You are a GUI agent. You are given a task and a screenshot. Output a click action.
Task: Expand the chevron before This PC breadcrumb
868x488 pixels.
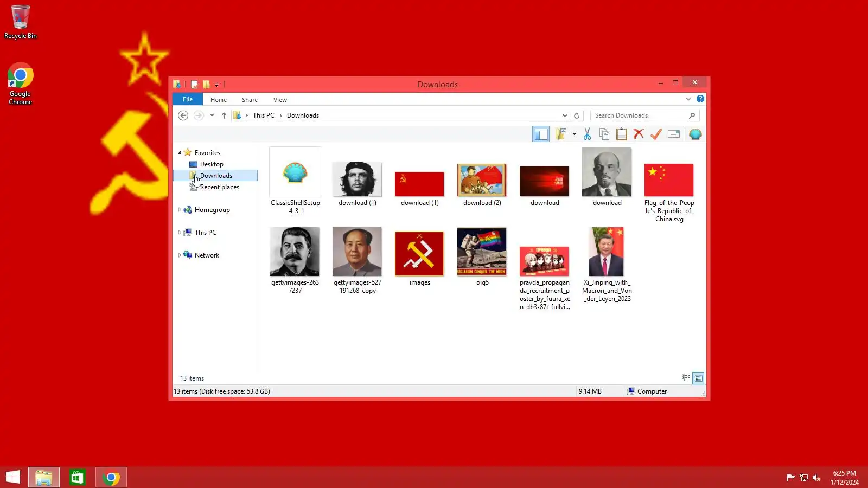pos(247,115)
